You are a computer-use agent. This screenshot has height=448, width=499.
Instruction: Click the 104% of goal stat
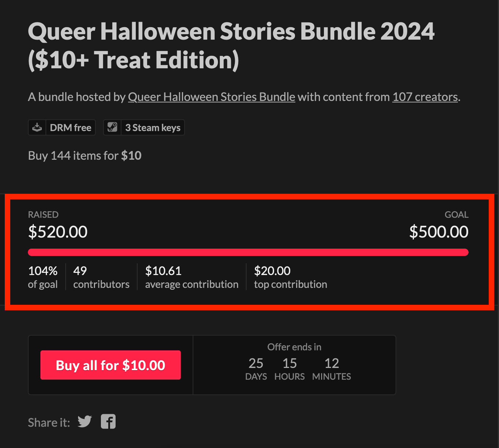[x=43, y=277]
